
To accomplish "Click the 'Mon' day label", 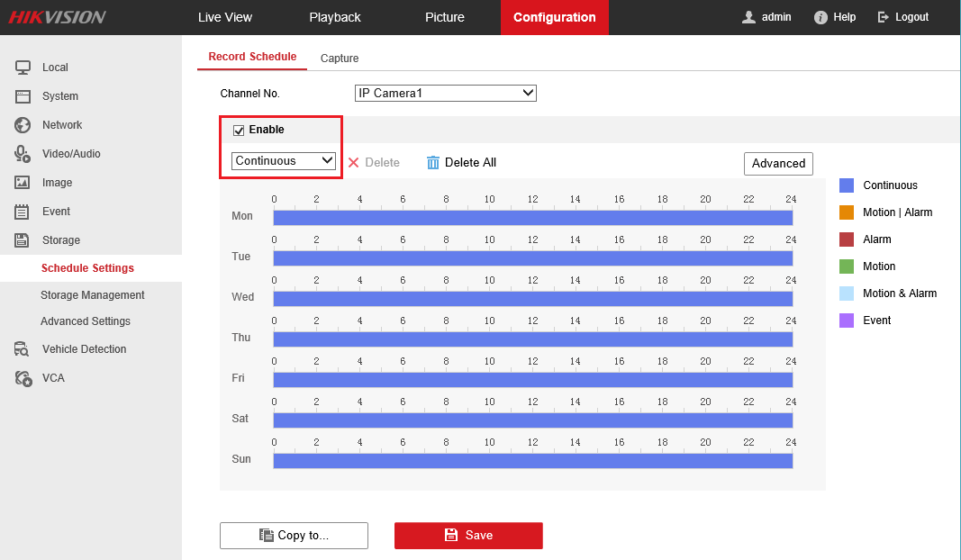I will (242, 216).
